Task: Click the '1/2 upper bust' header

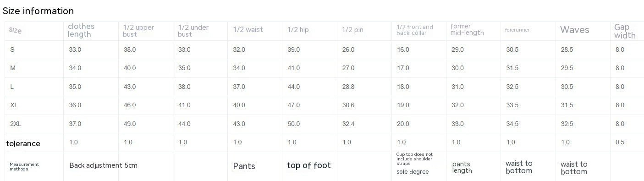Action: pyautogui.click(x=139, y=31)
